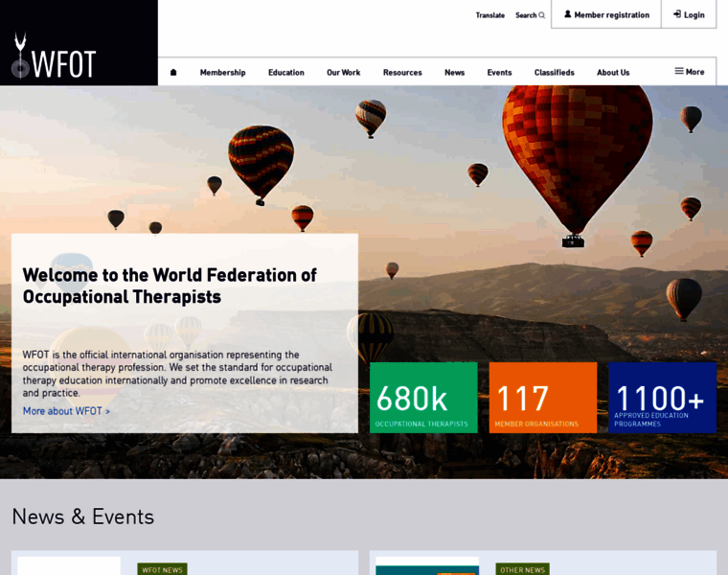This screenshot has width=728, height=575.
Task: Click the search magnifier icon
Action: click(542, 15)
